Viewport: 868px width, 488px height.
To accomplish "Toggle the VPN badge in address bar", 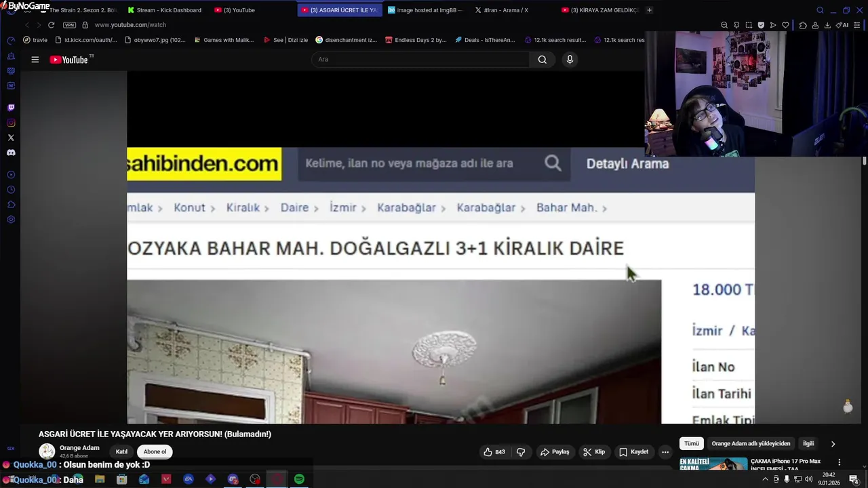I will (x=69, y=25).
